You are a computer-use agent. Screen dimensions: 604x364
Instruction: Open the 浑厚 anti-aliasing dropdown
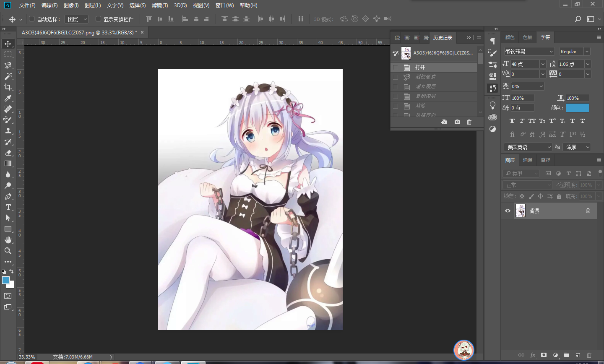pyautogui.click(x=577, y=147)
